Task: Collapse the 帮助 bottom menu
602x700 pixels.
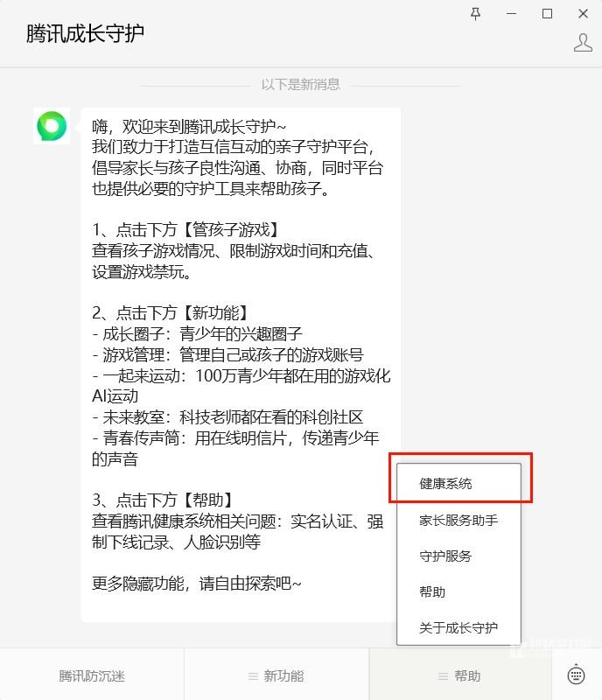Action: click(460, 675)
